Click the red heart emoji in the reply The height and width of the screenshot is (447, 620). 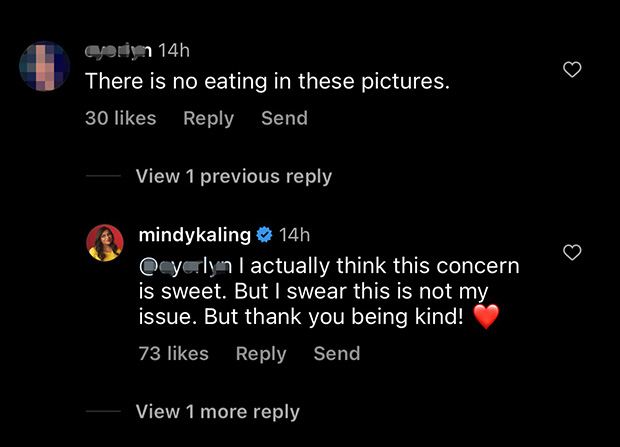(x=486, y=318)
